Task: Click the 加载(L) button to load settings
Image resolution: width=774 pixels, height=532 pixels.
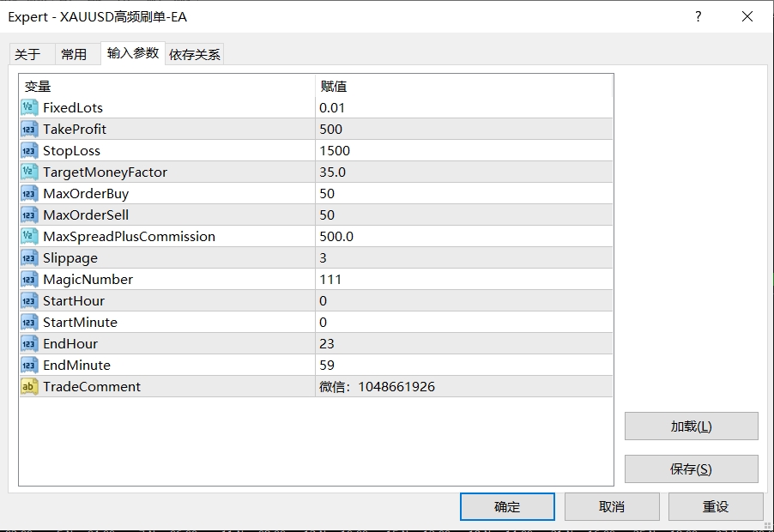Action: pyautogui.click(x=692, y=426)
